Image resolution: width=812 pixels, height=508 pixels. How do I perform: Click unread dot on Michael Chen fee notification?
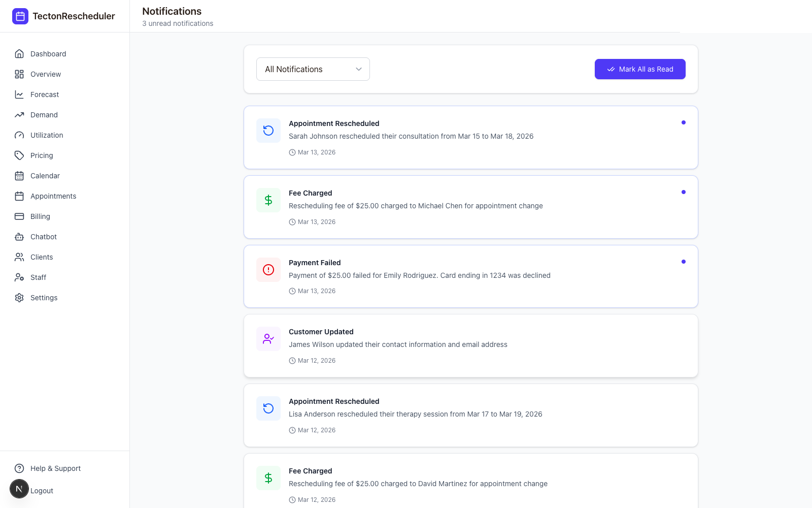pos(684,192)
